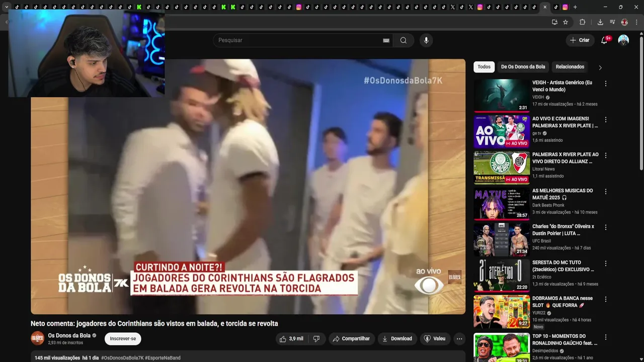This screenshot has width=644, height=362.
Task: Click the 2t Eclético channel name
Action: (542, 277)
